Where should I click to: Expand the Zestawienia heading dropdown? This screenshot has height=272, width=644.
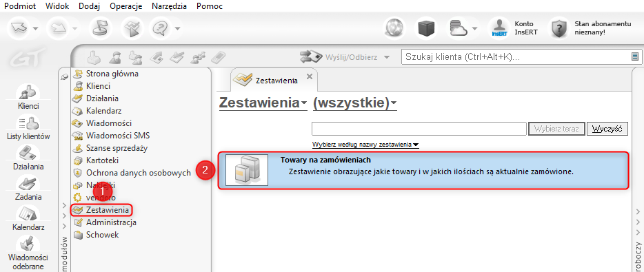(263, 103)
